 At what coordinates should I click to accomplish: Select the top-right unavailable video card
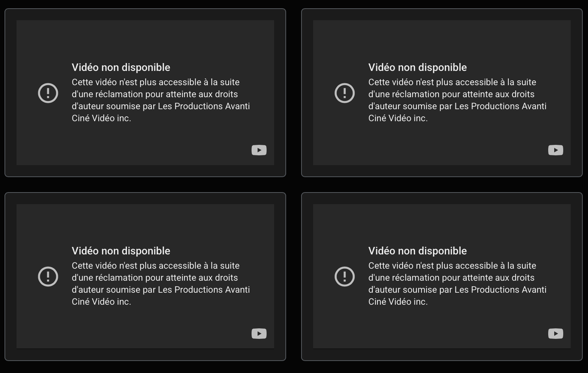pos(442,93)
